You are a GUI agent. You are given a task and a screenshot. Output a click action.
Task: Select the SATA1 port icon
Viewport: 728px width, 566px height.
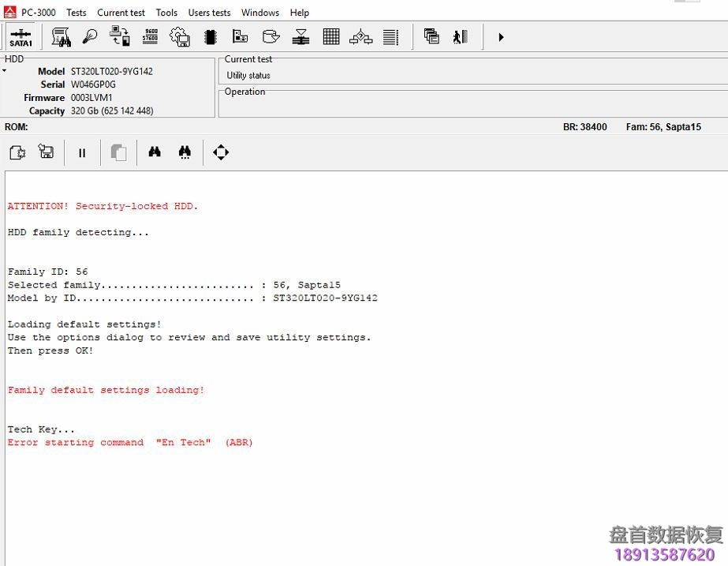point(21,36)
